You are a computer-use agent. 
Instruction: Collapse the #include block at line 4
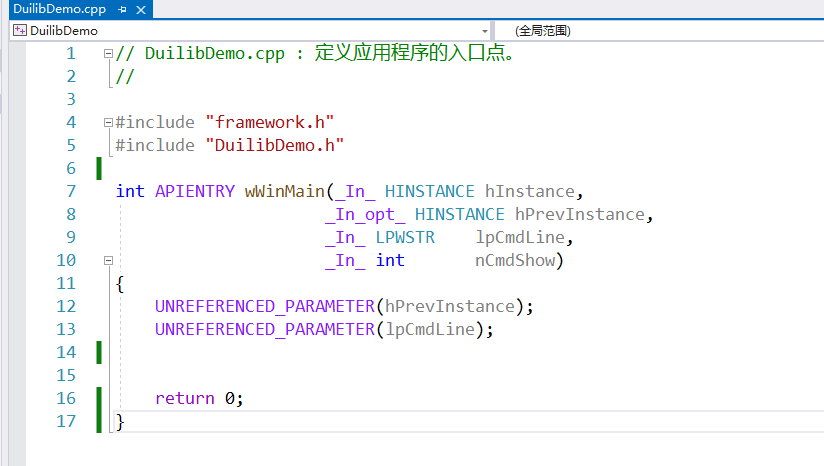pyautogui.click(x=108, y=122)
